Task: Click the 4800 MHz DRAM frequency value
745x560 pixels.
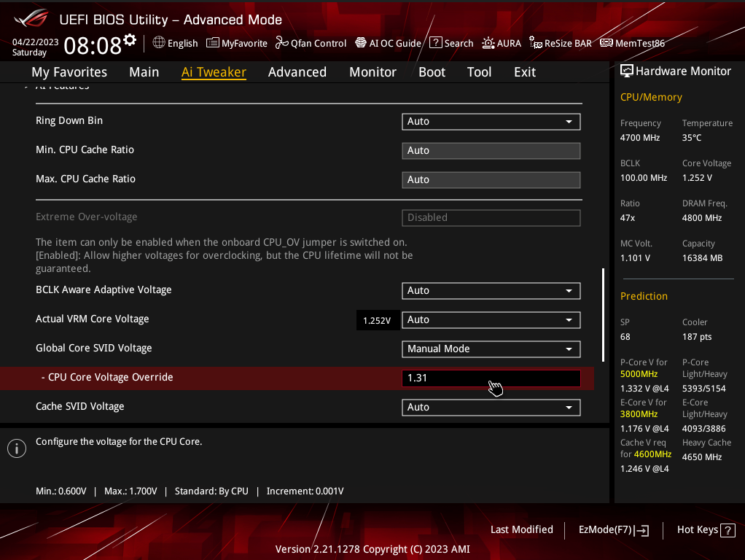Action: (702, 218)
